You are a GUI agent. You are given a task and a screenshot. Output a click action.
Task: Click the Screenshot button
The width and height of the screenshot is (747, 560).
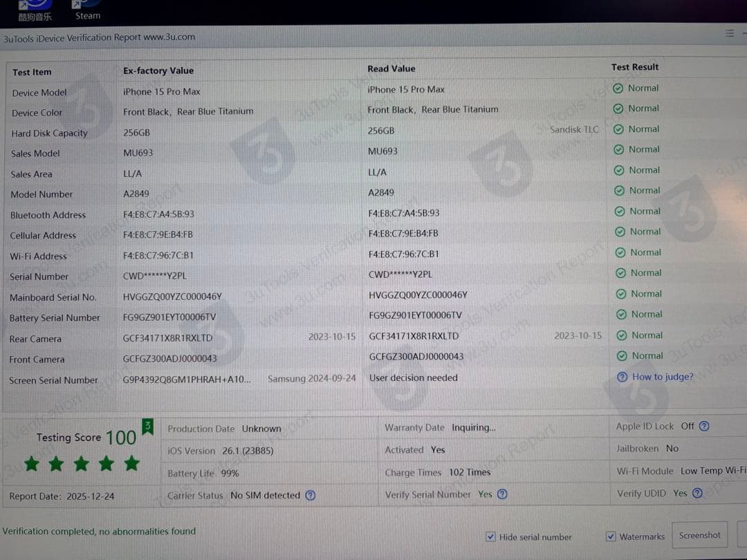click(x=699, y=535)
